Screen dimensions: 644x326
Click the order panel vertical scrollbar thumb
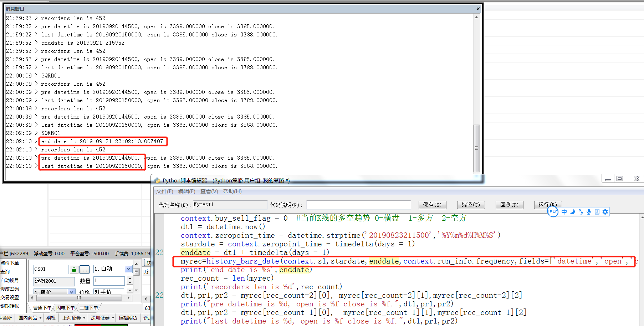136,272
